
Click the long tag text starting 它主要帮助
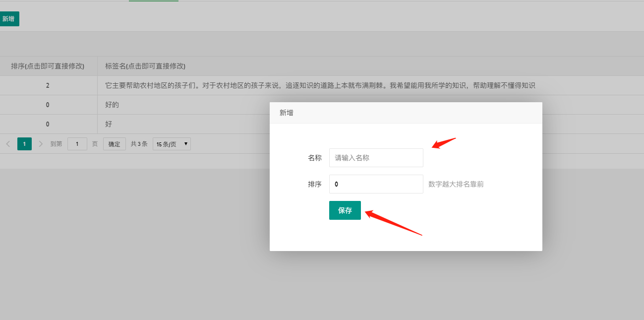320,85
